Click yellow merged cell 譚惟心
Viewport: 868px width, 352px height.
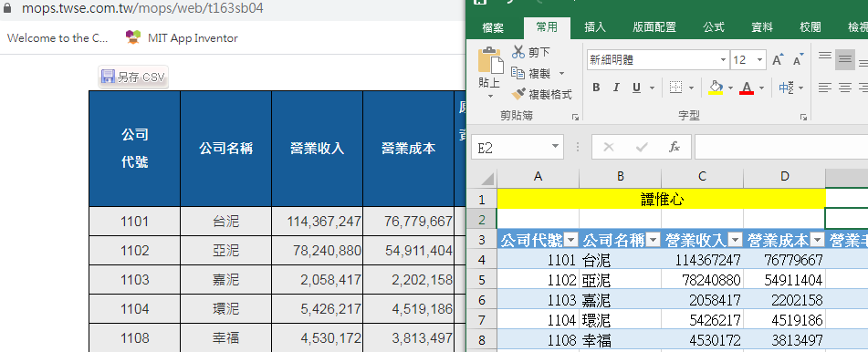(x=662, y=199)
